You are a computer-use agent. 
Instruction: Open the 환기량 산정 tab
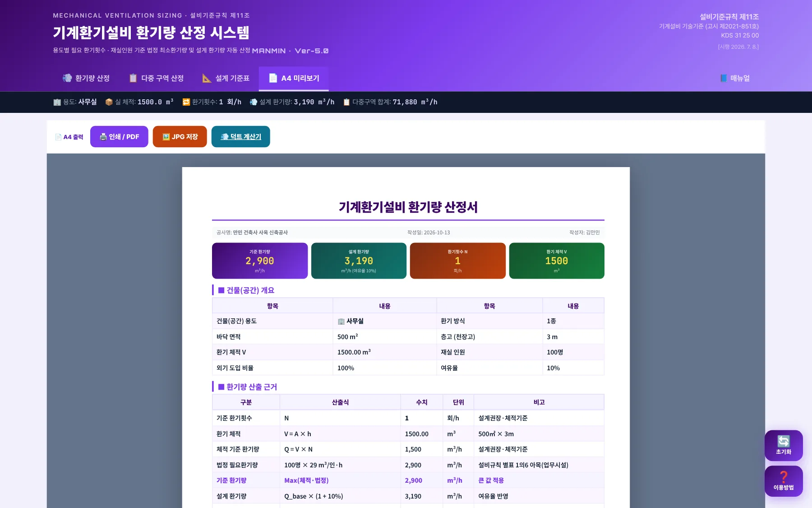click(x=86, y=78)
